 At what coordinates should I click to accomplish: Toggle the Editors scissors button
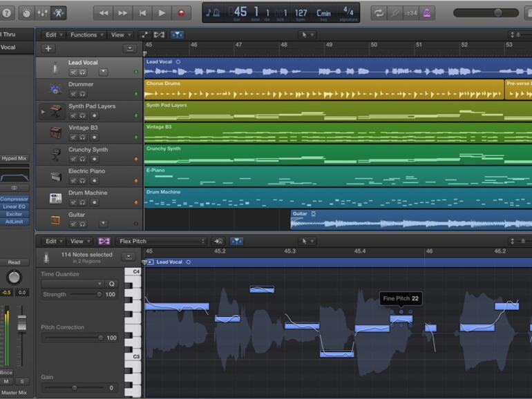tap(59, 12)
